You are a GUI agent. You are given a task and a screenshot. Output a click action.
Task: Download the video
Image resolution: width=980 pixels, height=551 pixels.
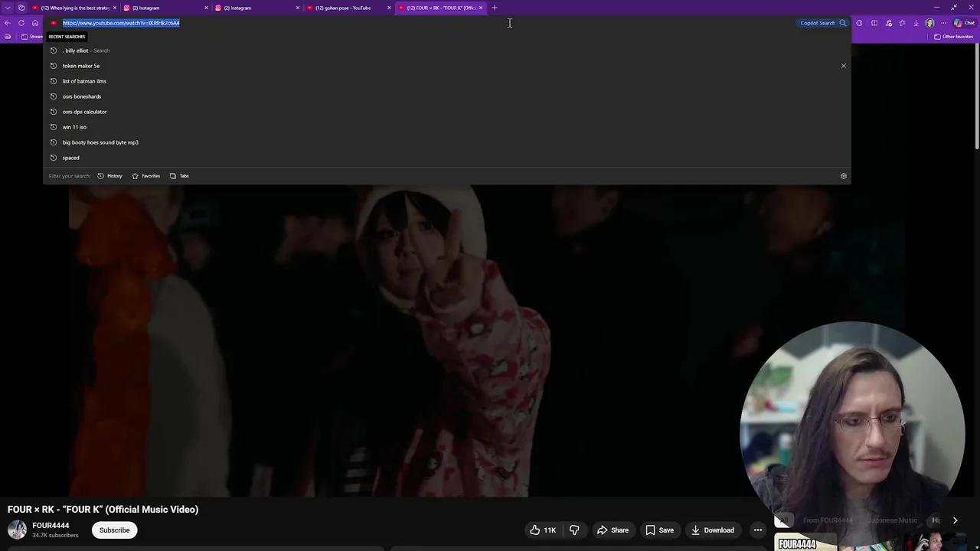click(712, 530)
